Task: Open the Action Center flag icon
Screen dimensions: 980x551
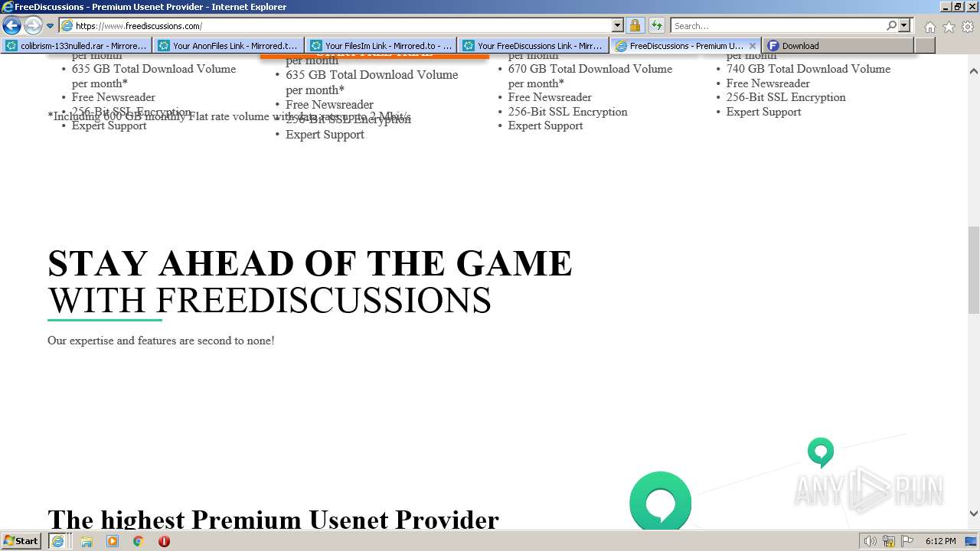Action: (907, 541)
